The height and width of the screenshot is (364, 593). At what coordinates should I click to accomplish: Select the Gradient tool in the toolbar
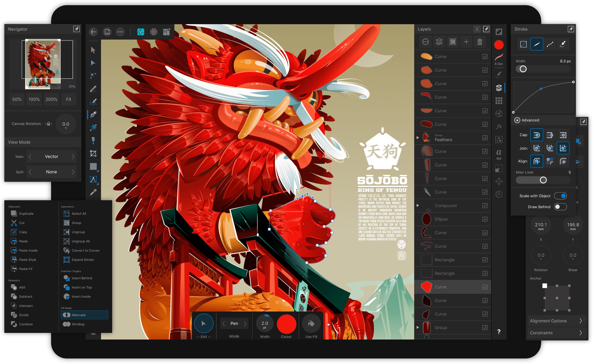(x=93, y=128)
